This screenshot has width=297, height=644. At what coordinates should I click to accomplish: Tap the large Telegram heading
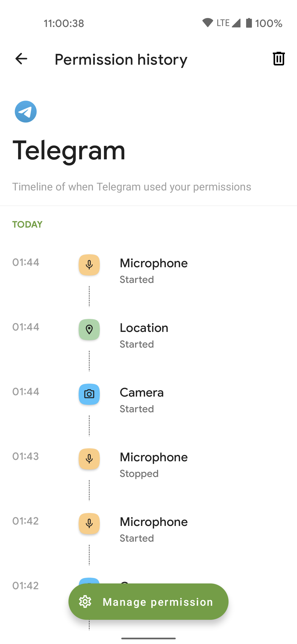click(x=69, y=150)
